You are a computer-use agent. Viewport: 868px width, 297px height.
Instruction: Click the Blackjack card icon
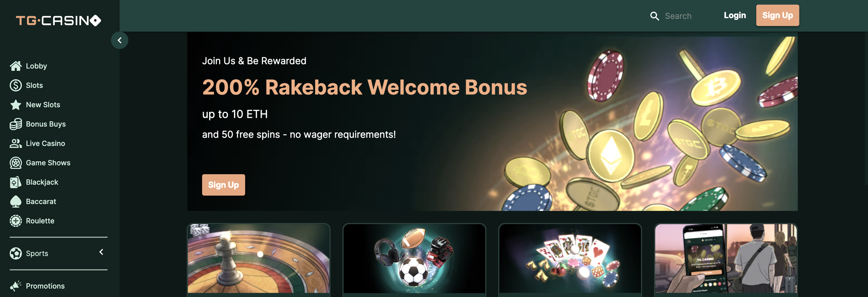click(16, 182)
